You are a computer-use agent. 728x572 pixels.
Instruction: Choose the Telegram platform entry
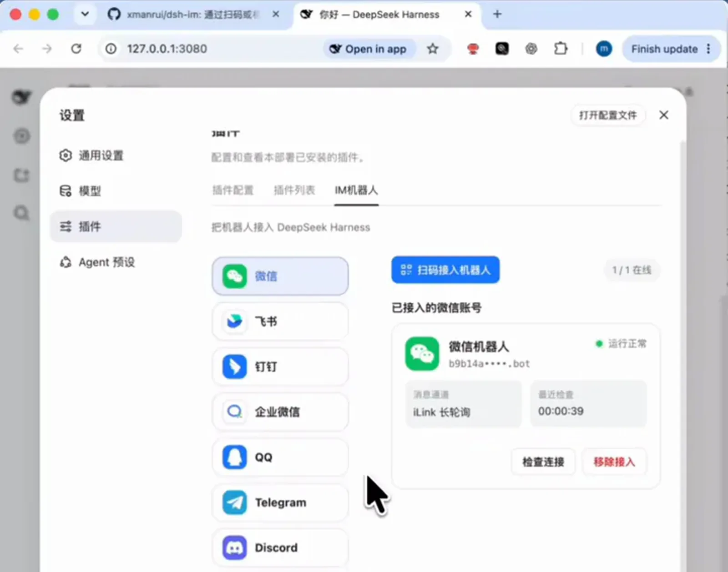point(280,502)
